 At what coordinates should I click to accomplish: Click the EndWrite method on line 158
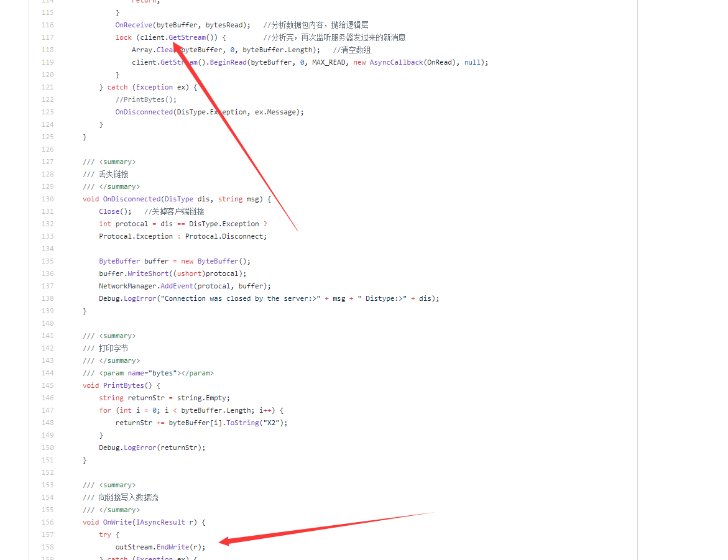coord(173,548)
